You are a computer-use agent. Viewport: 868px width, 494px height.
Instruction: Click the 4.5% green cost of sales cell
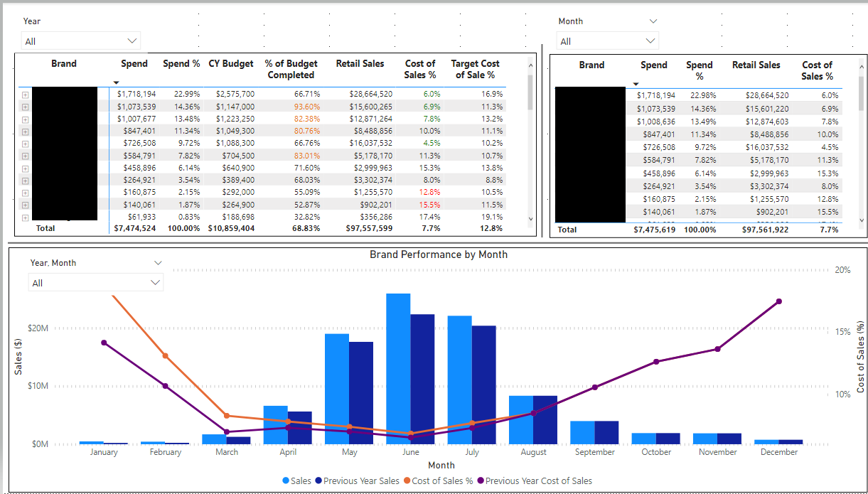pyautogui.click(x=432, y=143)
